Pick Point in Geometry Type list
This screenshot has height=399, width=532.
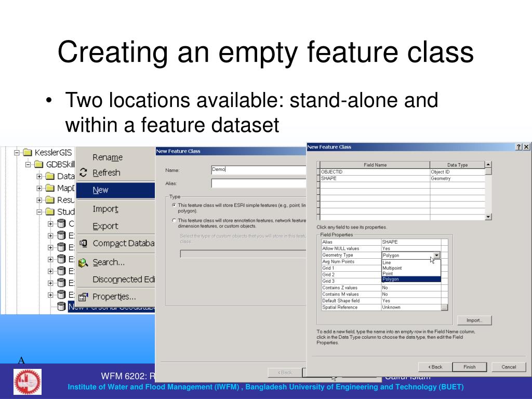coord(411,273)
